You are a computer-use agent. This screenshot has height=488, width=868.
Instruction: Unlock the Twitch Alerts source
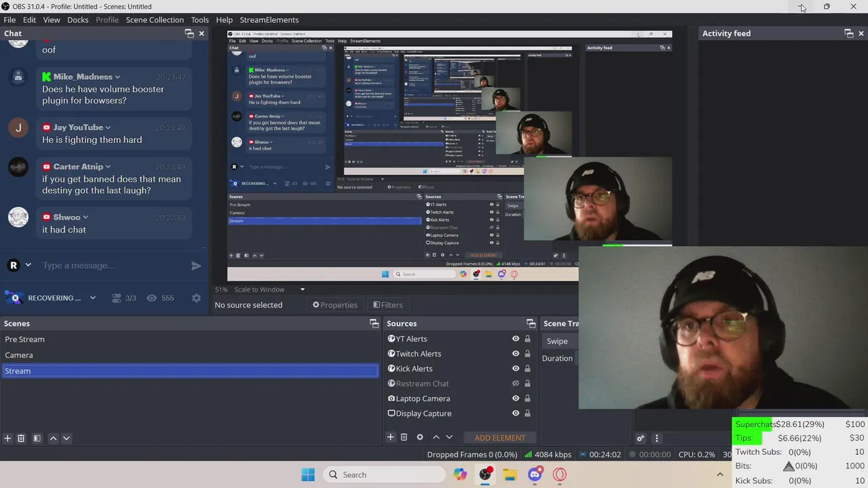(527, 354)
